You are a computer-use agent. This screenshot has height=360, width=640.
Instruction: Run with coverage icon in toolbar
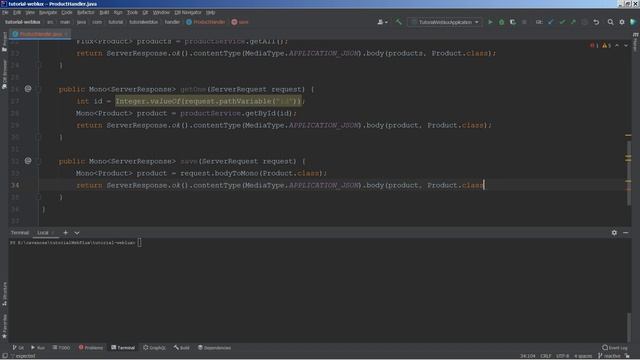click(513, 22)
